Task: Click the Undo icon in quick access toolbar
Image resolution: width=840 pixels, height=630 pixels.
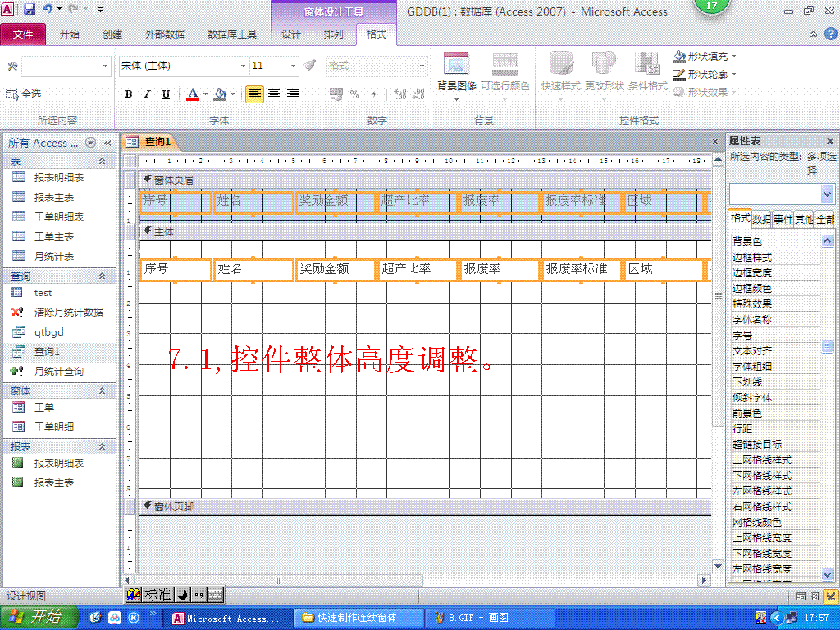Action: click(48, 9)
